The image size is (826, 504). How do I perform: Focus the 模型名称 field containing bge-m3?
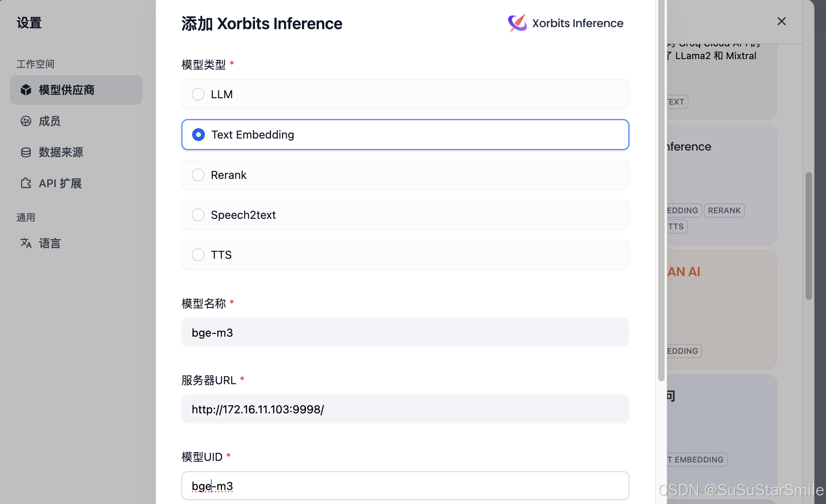405,332
